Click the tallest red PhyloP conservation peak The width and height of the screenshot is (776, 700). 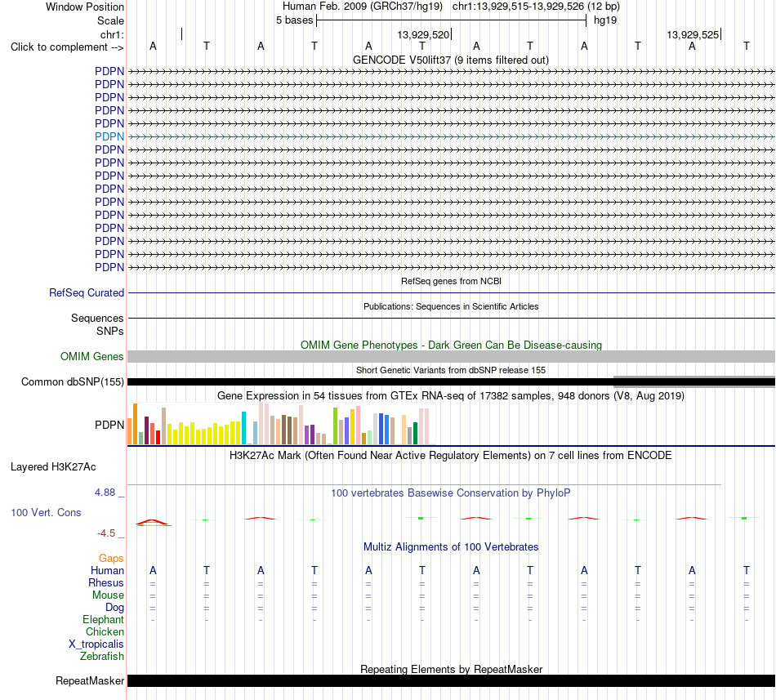coord(153,522)
